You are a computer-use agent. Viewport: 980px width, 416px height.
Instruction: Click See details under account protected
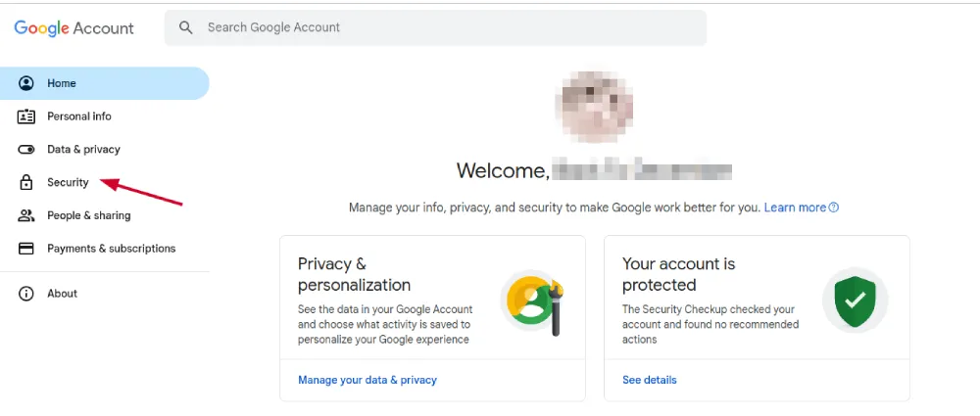[650, 380]
